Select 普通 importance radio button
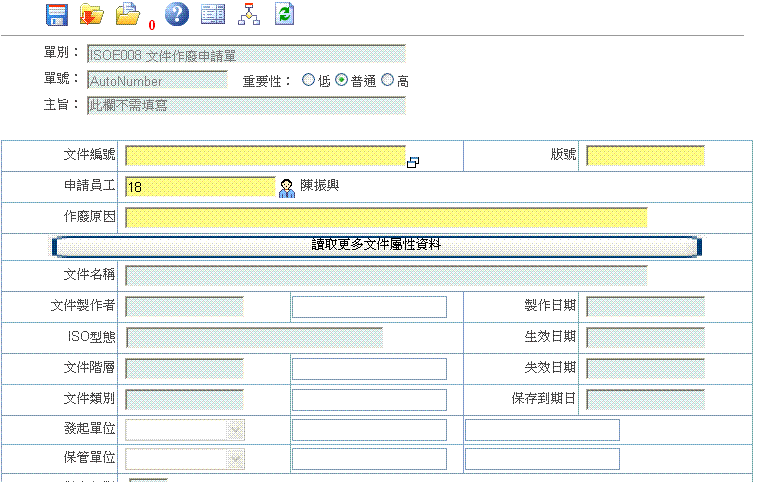The width and height of the screenshot is (759, 482). pos(341,81)
